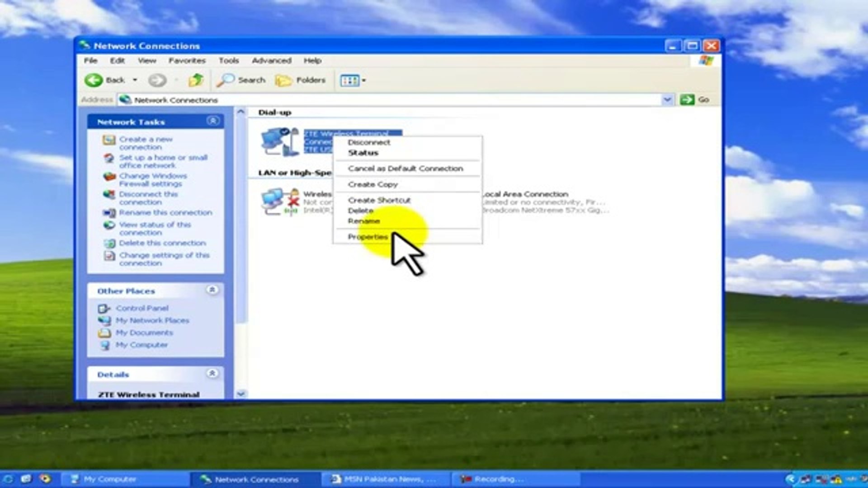The image size is (868, 488).
Task: Click the Wireless Network Connection icon
Action: pos(280,202)
